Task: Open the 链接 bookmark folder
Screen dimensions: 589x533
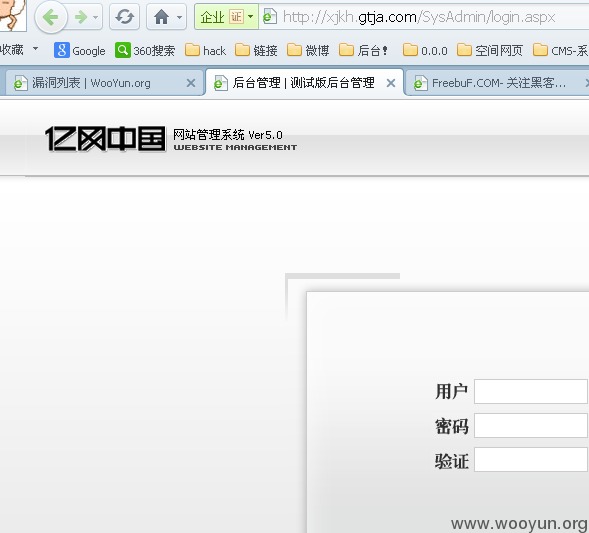Action: [256, 50]
